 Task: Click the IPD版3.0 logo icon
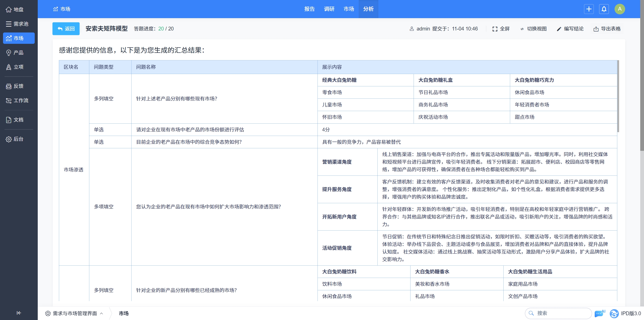(x=614, y=313)
